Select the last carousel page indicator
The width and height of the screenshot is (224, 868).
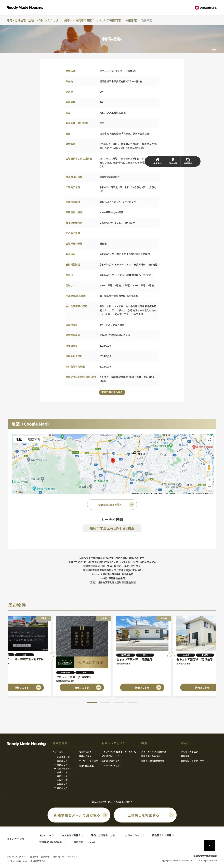pos(132,703)
